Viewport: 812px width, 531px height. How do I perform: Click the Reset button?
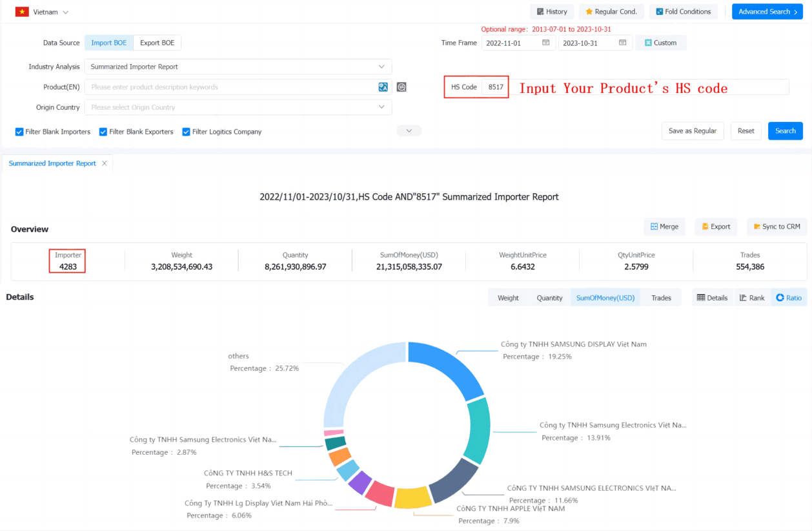click(x=746, y=130)
